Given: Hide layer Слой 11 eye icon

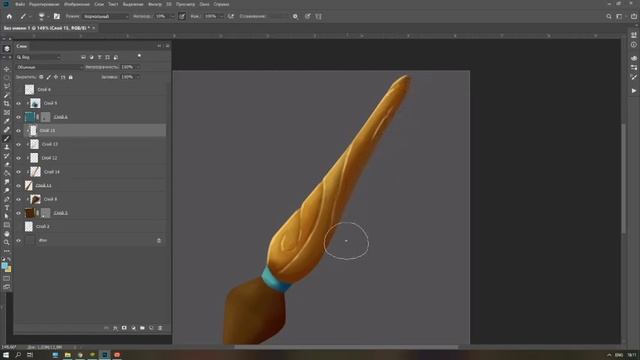Looking at the screenshot, I should [x=18, y=186].
